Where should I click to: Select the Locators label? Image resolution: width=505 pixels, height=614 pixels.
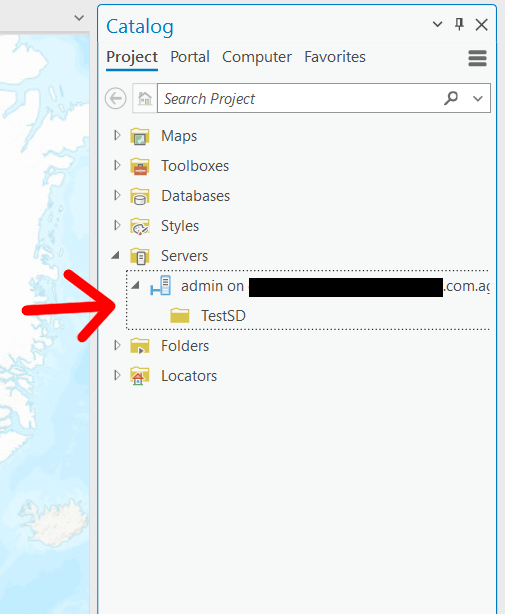coord(189,376)
